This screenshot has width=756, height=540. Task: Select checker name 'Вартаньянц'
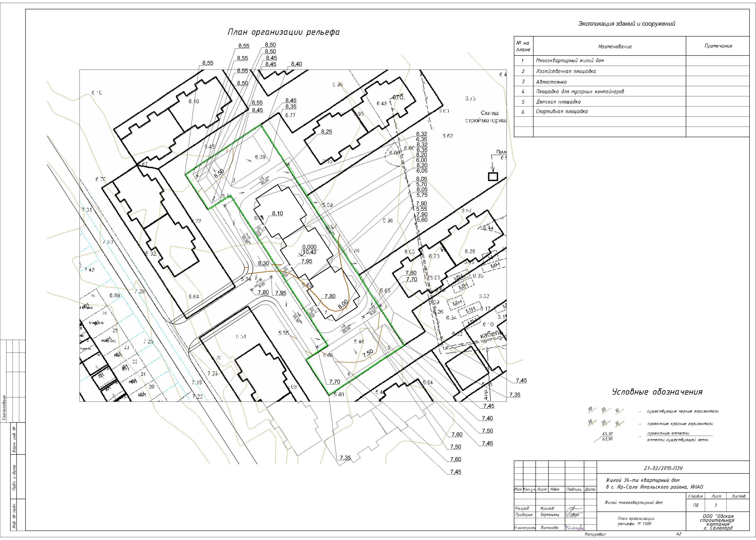pos(550,515)
